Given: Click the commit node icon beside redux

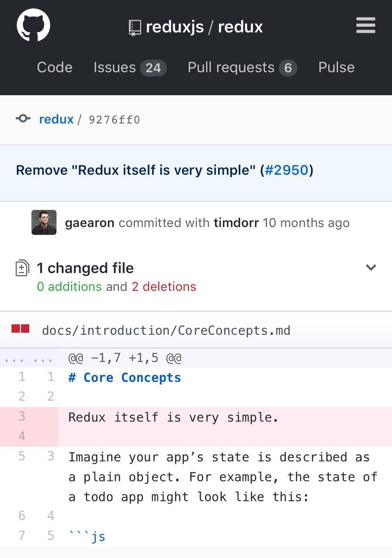Looking at the screenshot, I should (23, 119).
